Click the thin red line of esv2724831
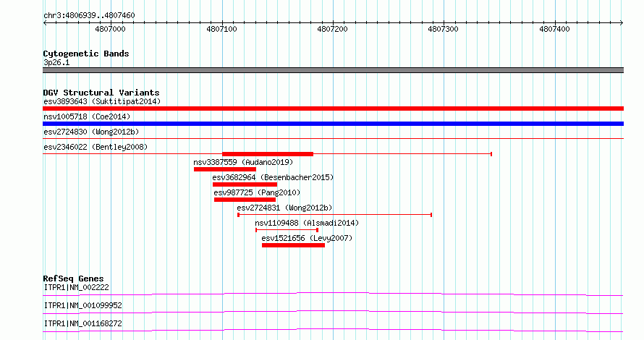The image size is (644, 340). pos(335,215)
